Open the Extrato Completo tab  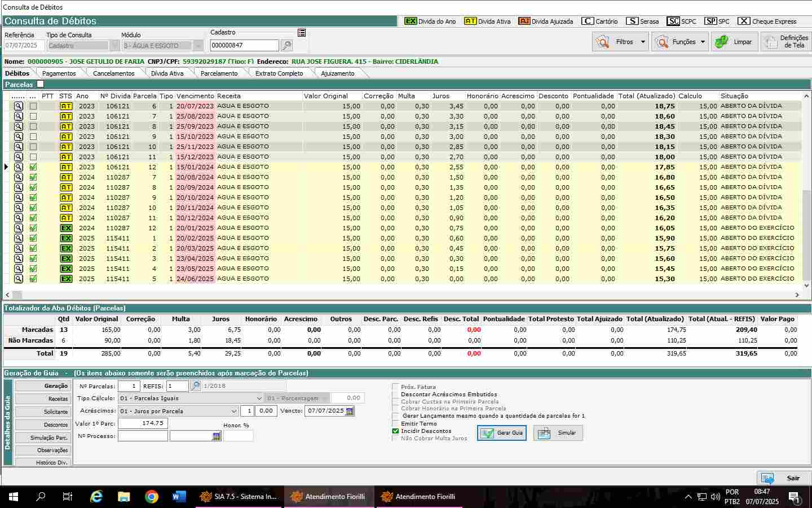click(x=279, y=73)
